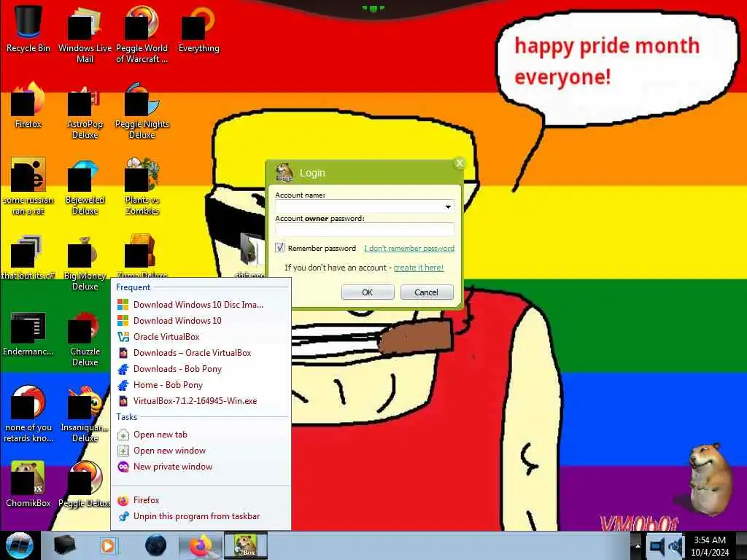Image resolution: width=747 pixels, height=560 pixels.
Task: Toggle the Remember password checkbox
Action: [x=279, y=248]
